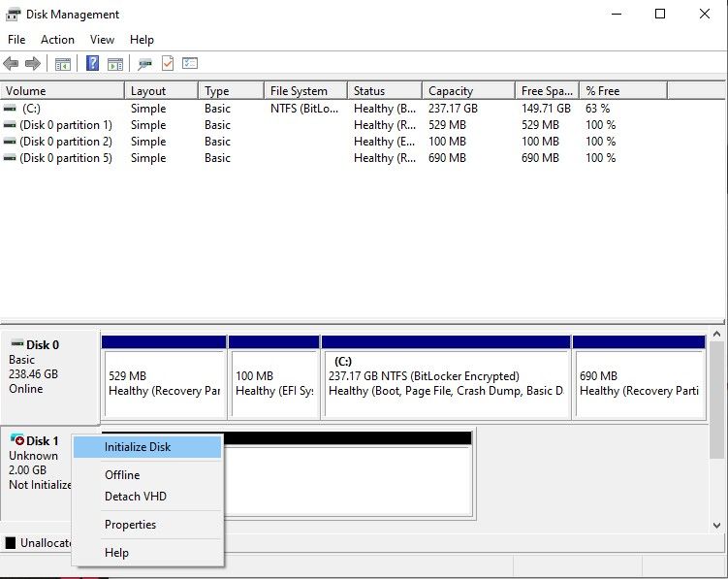Screen dimensions: 728x579
Task: Sort by the Volume column header
Action: coord(62,90)
